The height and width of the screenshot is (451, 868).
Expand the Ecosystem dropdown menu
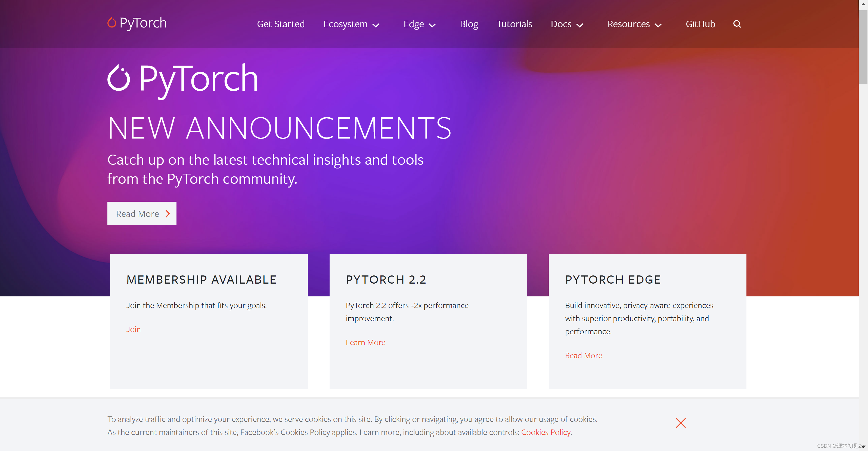(351, 24)
